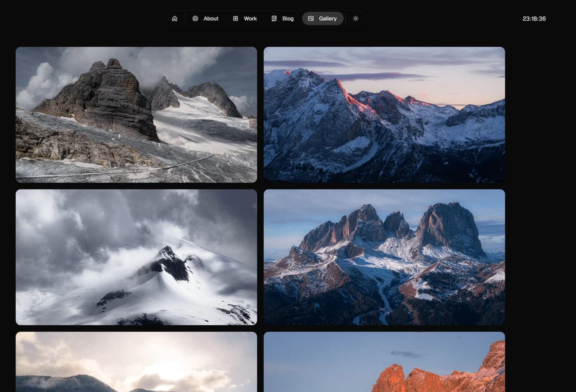
Task: Click the sun icon at the navbar's right end
Action: (355, 18)
